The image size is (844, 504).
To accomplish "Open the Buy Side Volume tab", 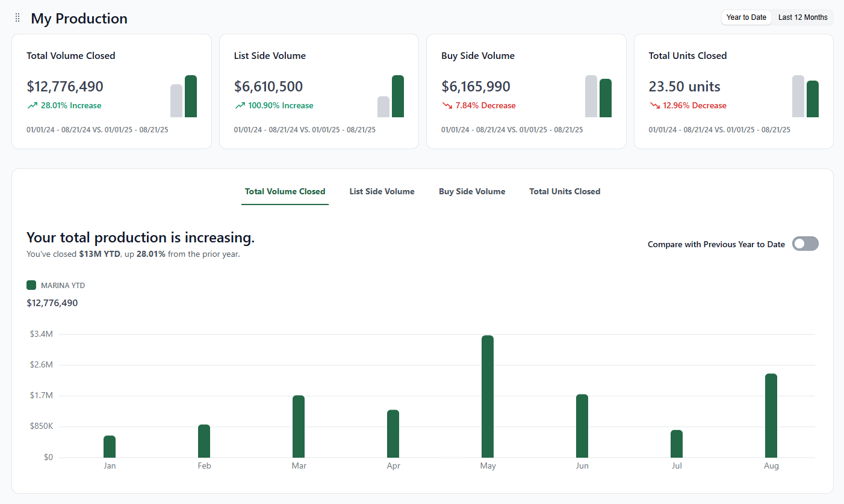I will (x=472, y=191).
